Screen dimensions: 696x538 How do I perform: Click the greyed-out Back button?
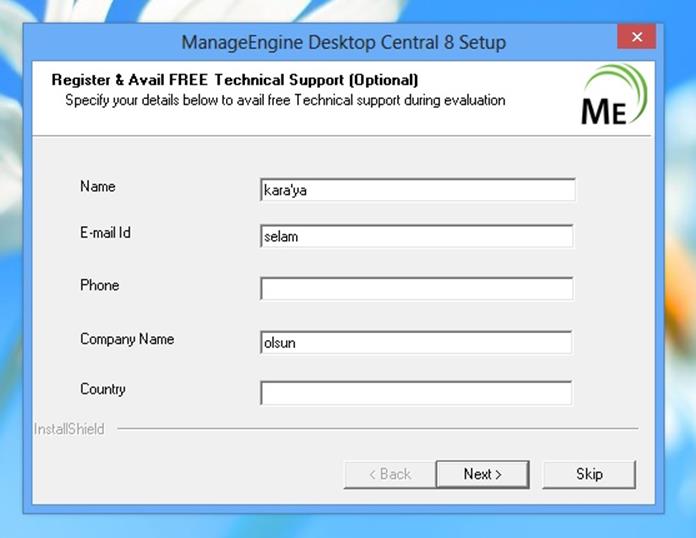390,474
